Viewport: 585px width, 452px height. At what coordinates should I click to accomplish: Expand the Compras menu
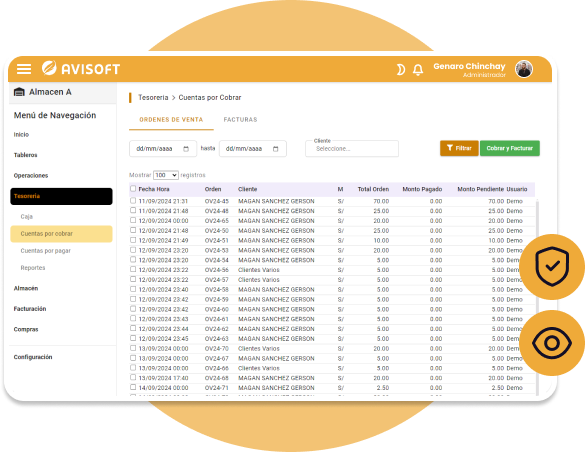(x=26, y=329)
